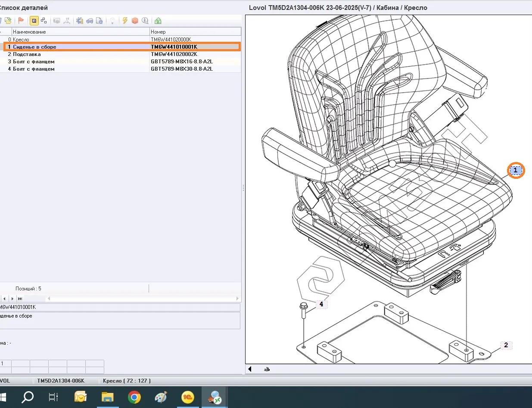
Task: Open Google Chrome from the taskbar
Action: pos(134,397)
